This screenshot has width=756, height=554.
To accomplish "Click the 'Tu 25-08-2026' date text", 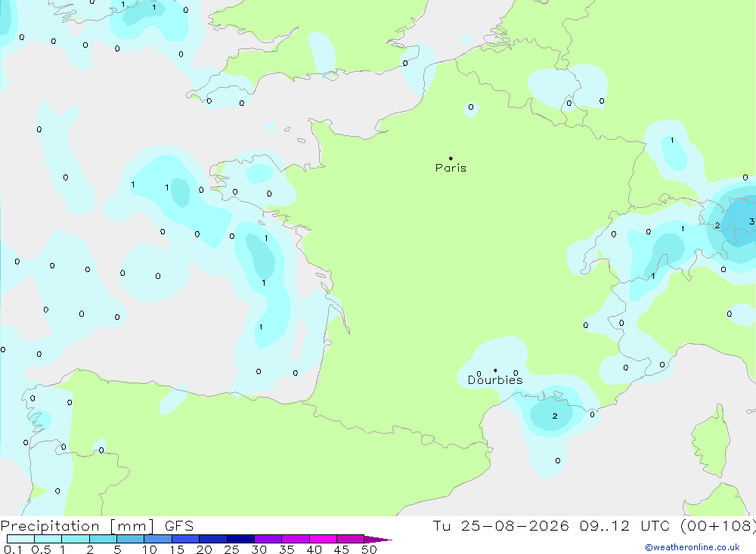I will [500, 525].
